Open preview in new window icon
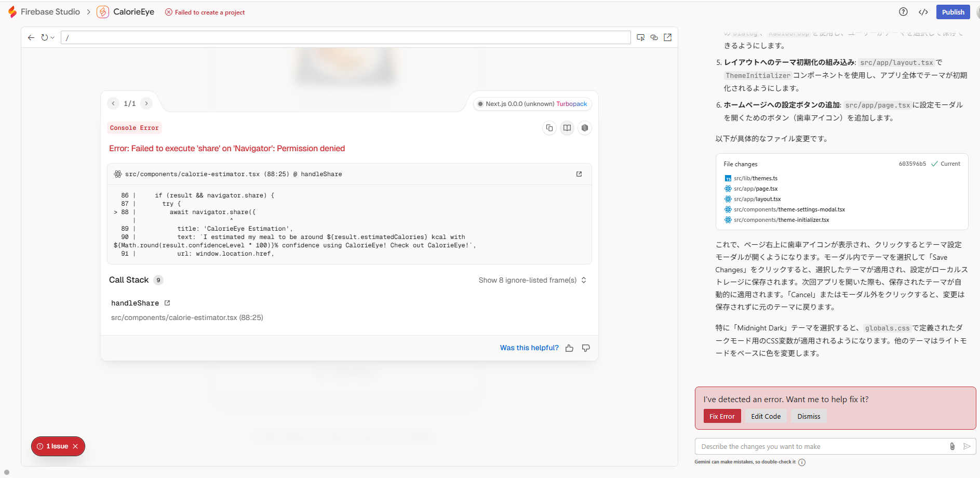Screen dimensions: 980x478 (x=668, y=37)
